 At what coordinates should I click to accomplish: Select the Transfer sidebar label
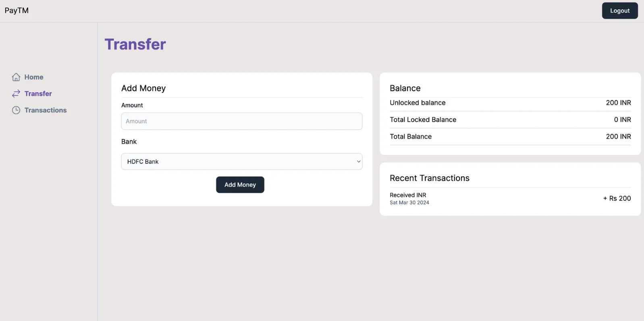[x=38, y=94]
